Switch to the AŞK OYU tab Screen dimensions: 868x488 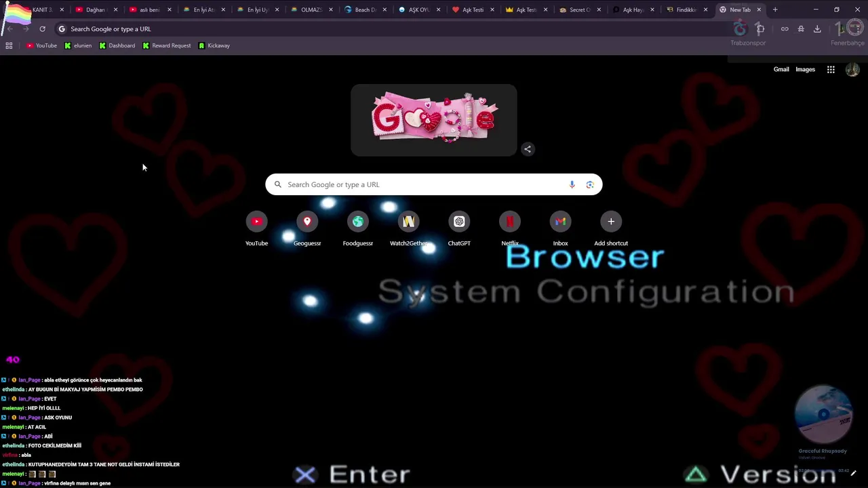click(x=419, y=9)
